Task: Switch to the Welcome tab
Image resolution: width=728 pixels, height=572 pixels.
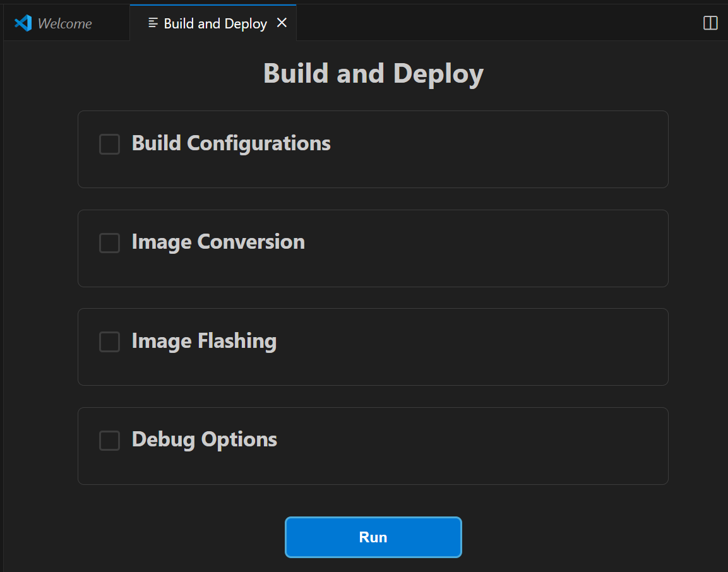Action: coord(64,23)
